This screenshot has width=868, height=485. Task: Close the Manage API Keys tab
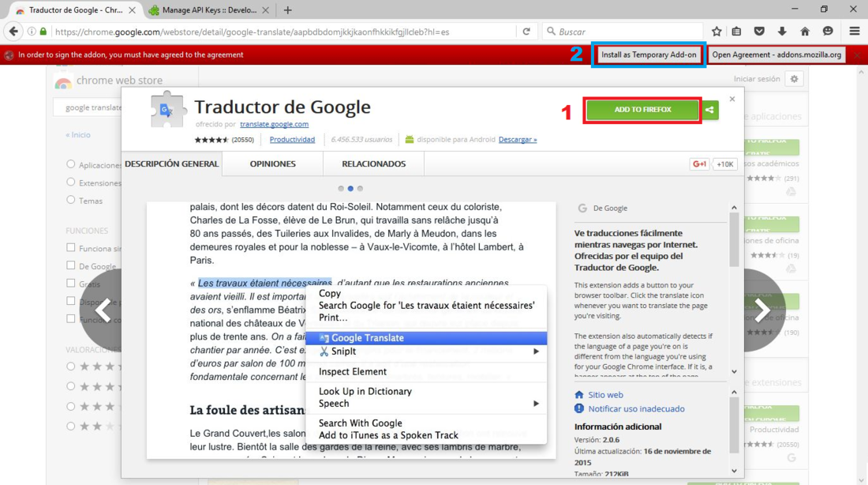[x=266, y=10]
